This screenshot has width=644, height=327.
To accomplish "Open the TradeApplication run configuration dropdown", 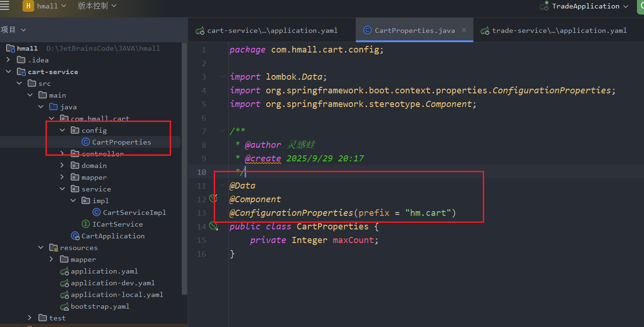I will click(590, 6).
